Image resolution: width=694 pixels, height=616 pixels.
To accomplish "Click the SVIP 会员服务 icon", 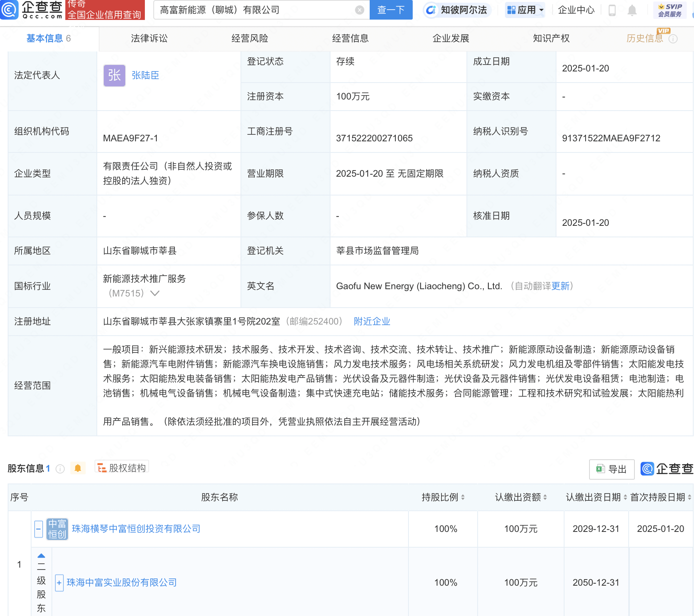I will [670, 10].
